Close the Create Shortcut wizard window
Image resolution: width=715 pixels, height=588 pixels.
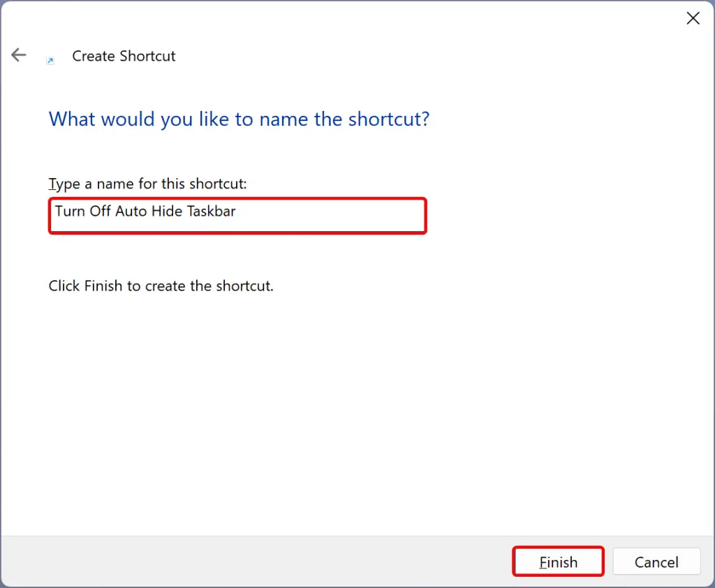[693, 18]
